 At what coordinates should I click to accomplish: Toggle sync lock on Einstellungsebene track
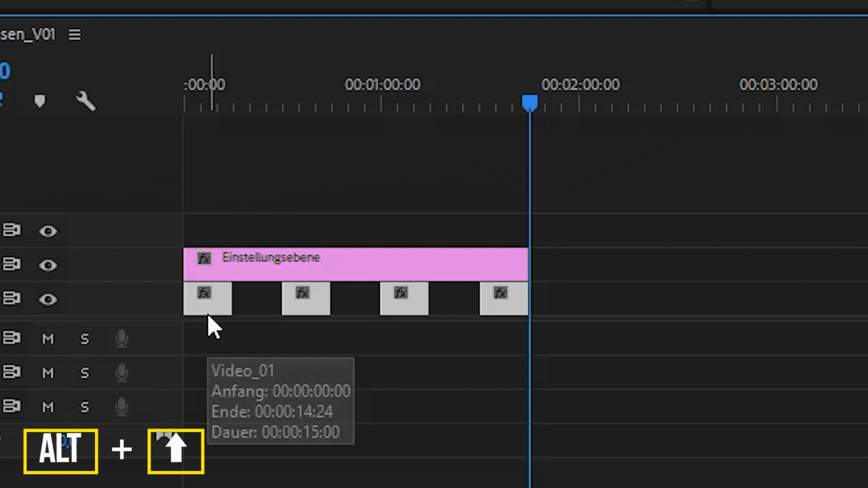point(12,264)
